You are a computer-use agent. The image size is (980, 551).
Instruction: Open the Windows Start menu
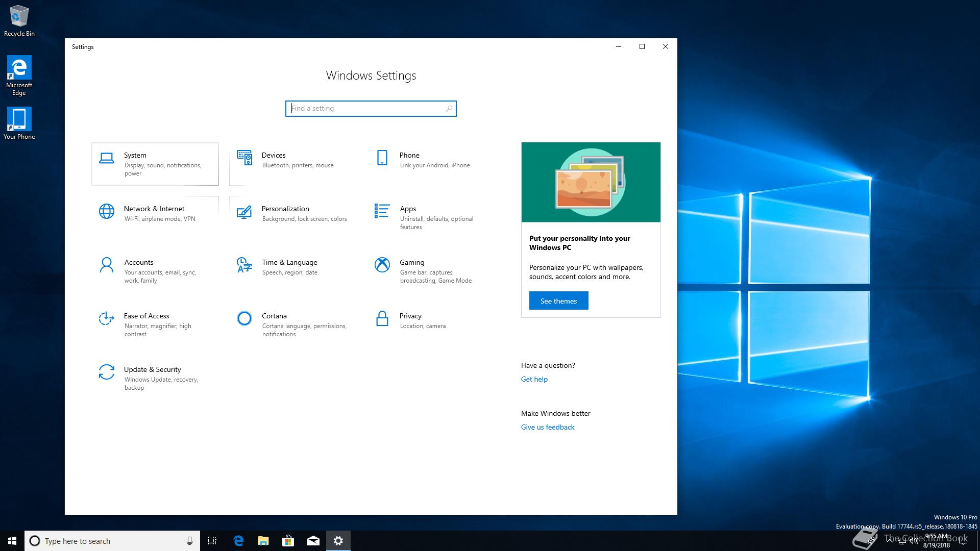(12, 541)
